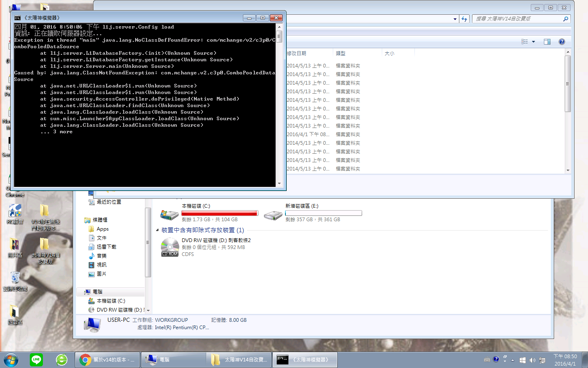This screenshot has height=368, width=588.
Task: Minimize the 太陽神V14自改費版 folder window
Action: 537,8
